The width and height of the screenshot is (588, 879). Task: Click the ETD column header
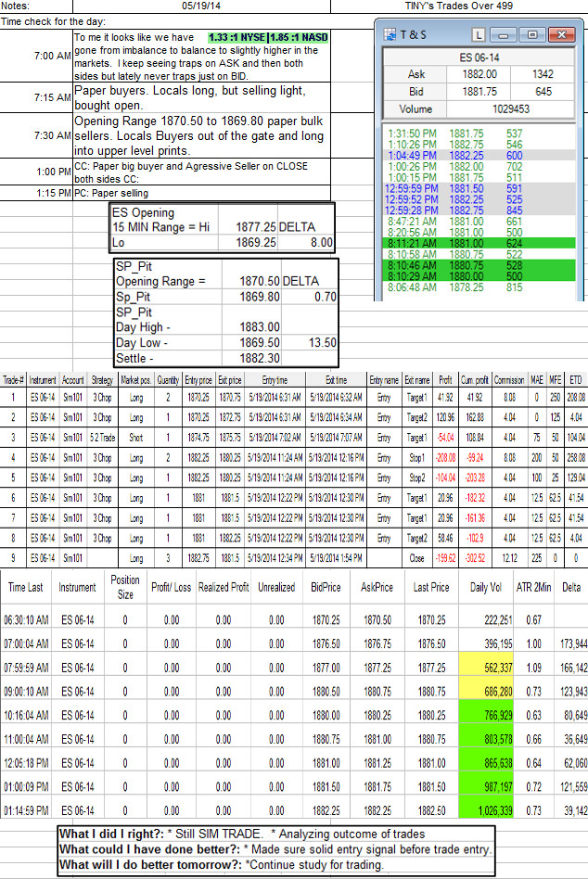576,380
